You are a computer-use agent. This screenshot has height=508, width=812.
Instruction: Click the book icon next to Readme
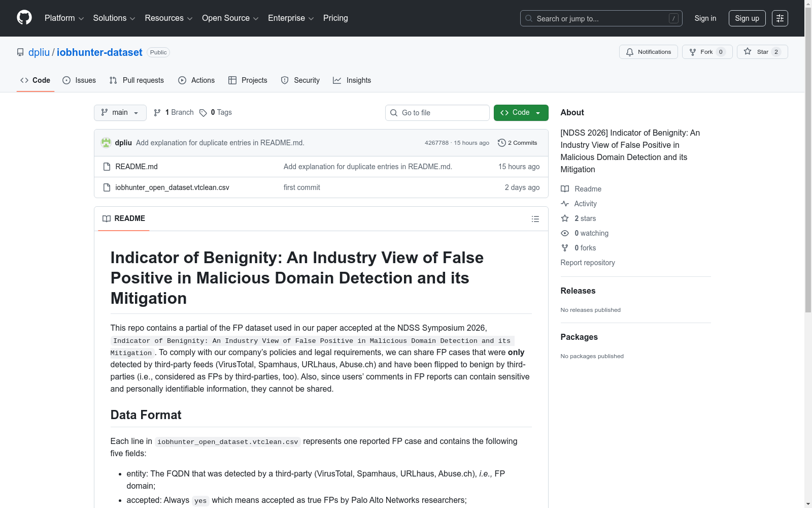click(x=565, y=189)
